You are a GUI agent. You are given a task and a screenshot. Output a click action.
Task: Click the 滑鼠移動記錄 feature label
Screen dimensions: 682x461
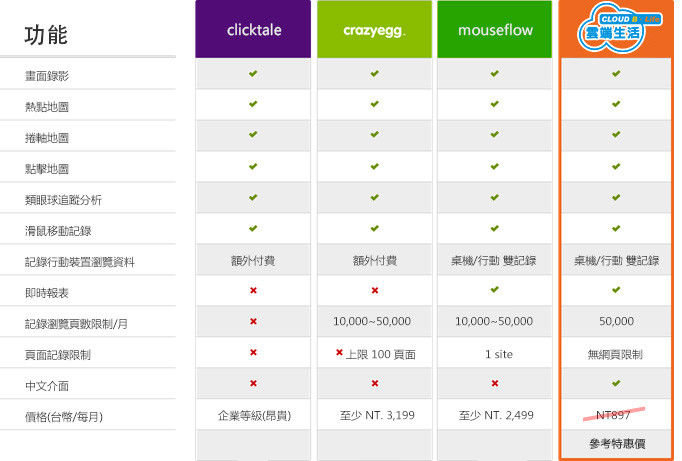pos(58,231)
